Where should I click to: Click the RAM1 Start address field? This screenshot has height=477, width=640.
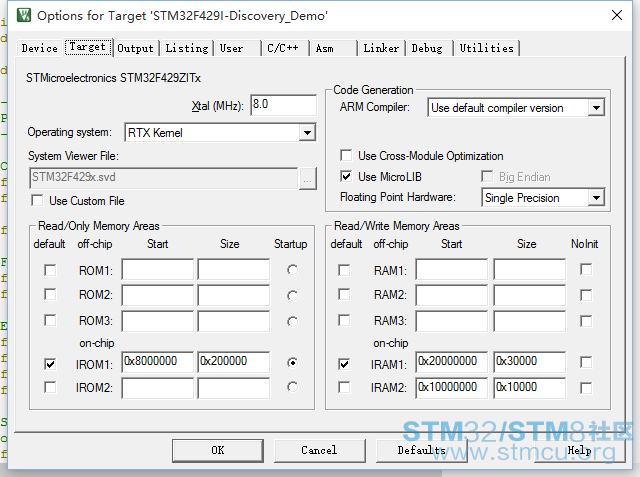pyautogui.click(x=452, y=269)
